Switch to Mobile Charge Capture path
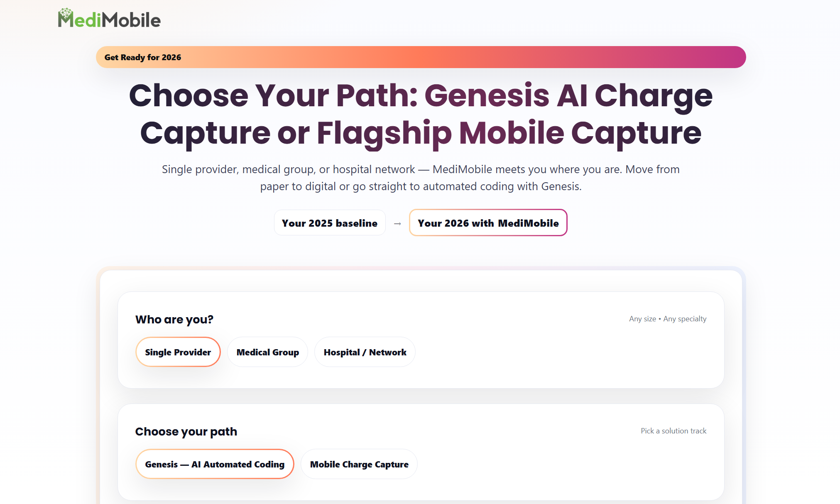This screenshot has height=504, width=840. click(x=359, y=464)
